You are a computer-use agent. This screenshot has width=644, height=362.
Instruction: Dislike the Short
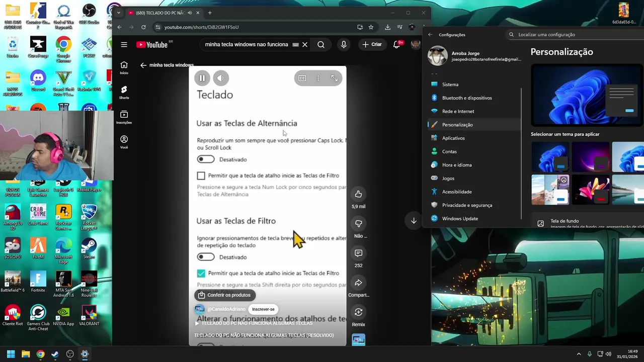tap(358, 223)
